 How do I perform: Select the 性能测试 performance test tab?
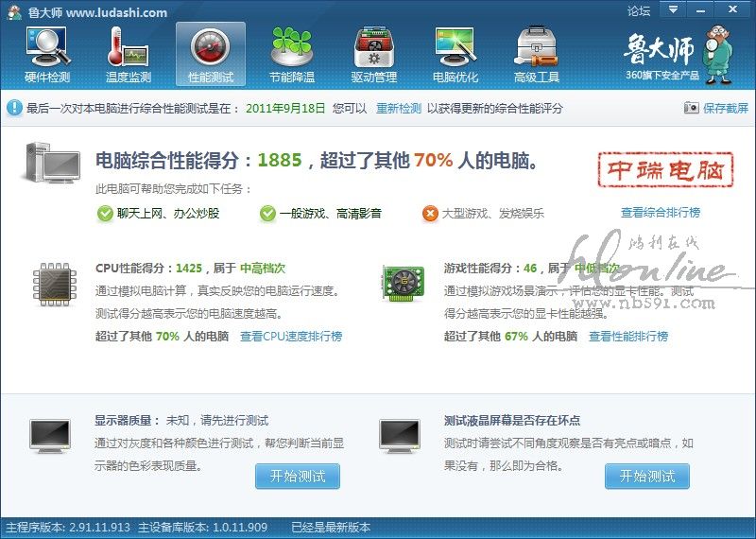pyautogui.click(x=211, y=54)
